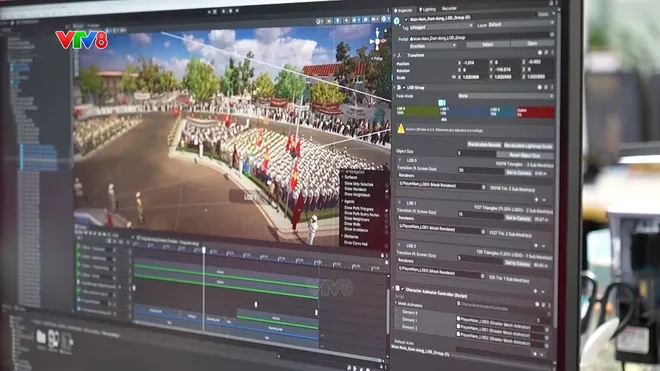Viewport: 660px width, 371px height.
Task: Switch to the Recorder tab
Action: [x=449, y=8]
